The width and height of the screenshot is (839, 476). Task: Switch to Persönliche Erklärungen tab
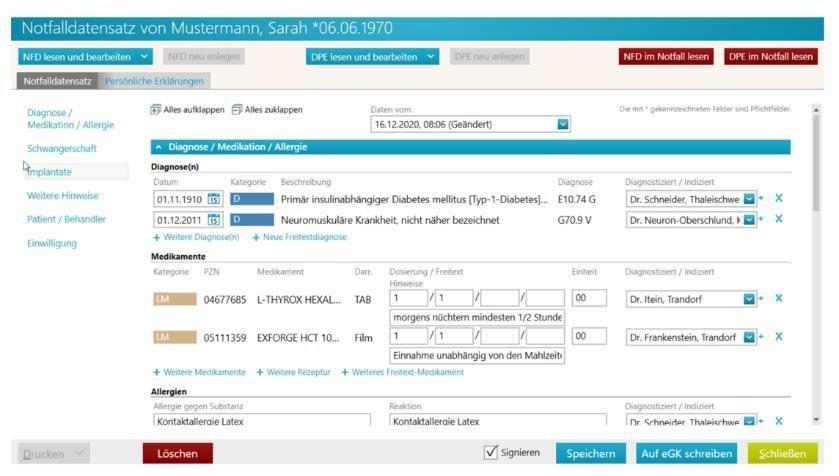[154, 81]
